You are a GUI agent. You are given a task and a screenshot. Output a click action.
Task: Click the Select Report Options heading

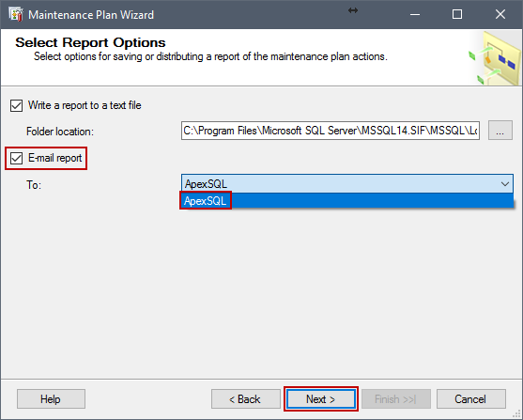tap(90, 42)
